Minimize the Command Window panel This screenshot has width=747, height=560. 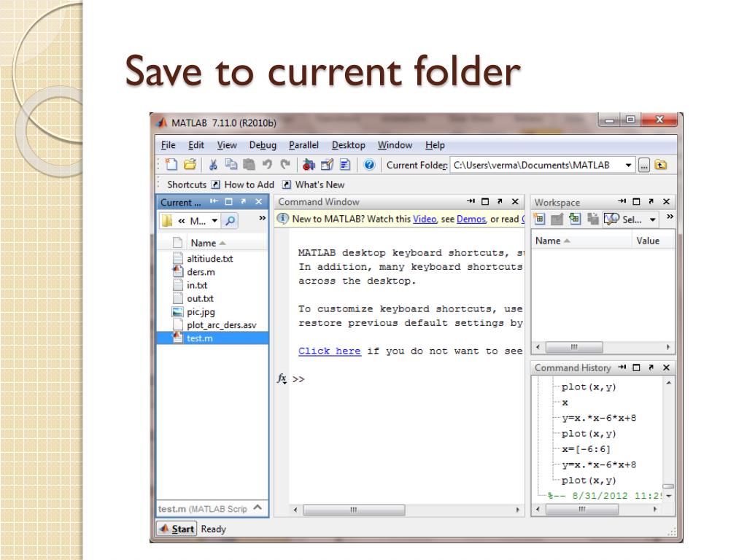point(471,201)
